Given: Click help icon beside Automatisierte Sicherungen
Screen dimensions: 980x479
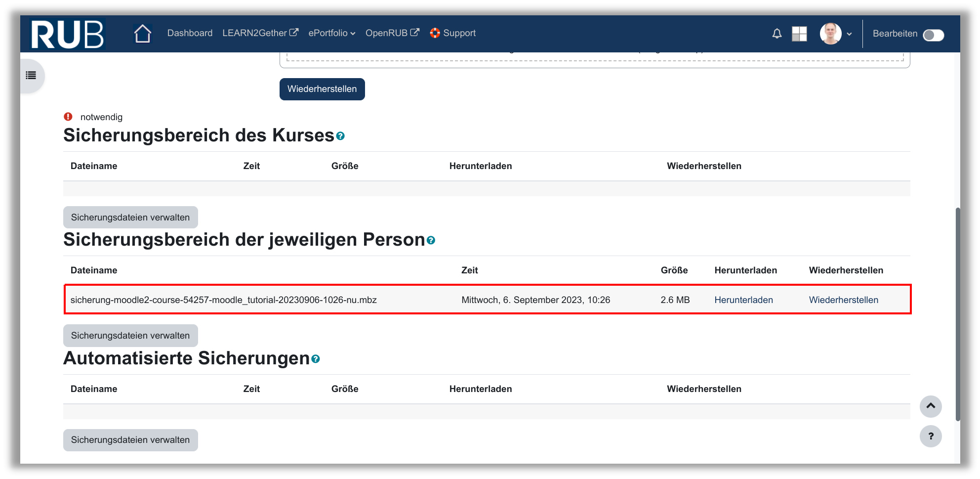Looking at the screenshot, I should (x=316, y=359).
